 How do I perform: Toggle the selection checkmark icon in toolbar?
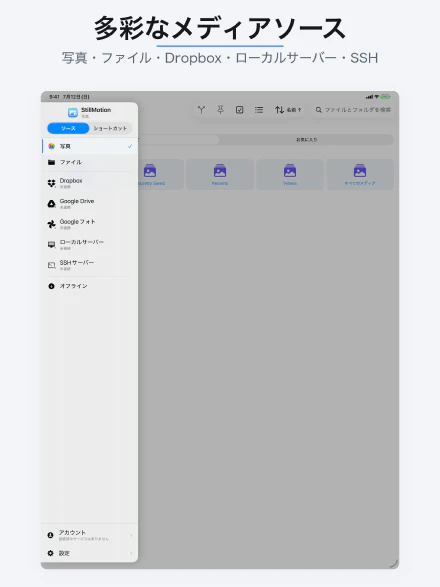pyautogui.click(x=240, y=110)
